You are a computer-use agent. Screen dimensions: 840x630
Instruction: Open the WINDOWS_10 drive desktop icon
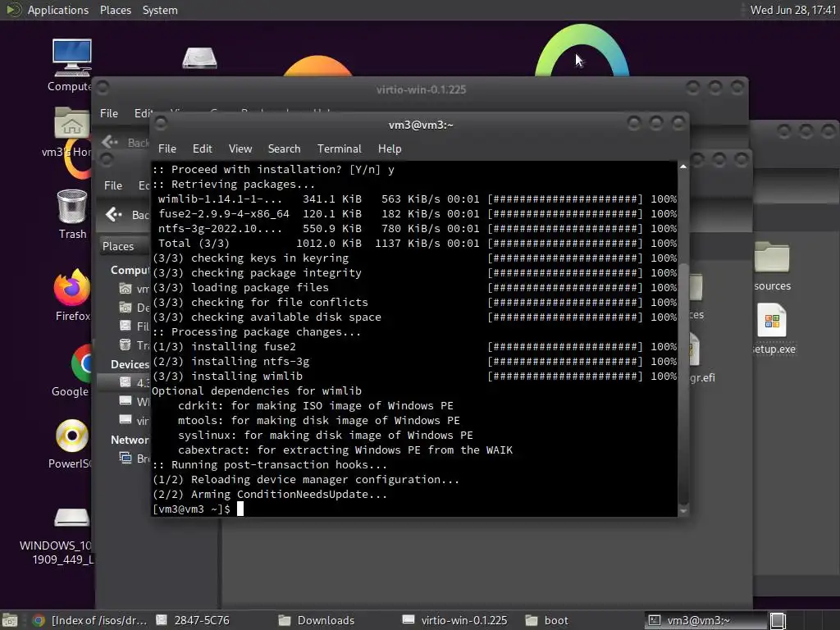(x=72, y=518)
